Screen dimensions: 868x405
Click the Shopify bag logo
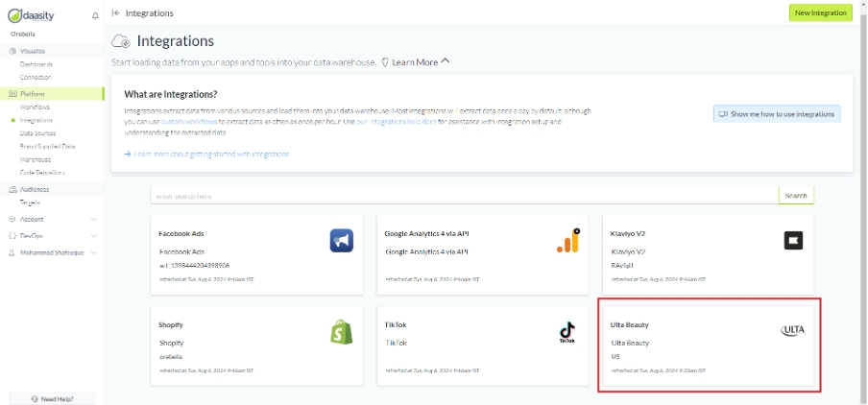pos(341,332)
